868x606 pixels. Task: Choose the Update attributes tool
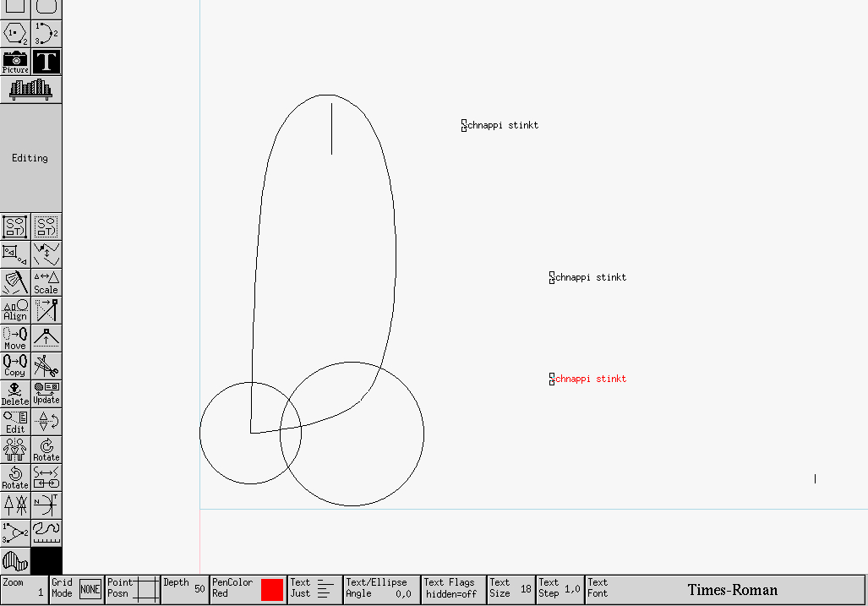pyautogui.click(x=46, y=394)
